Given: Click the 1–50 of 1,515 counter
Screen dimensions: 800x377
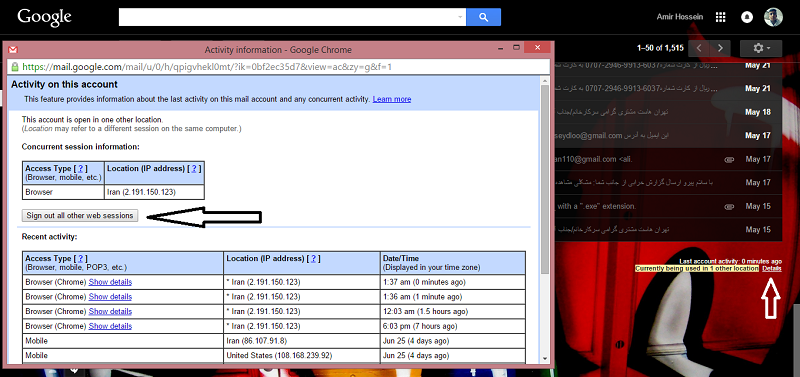Looking at the screenshot, I should click(x=660, y=48).
